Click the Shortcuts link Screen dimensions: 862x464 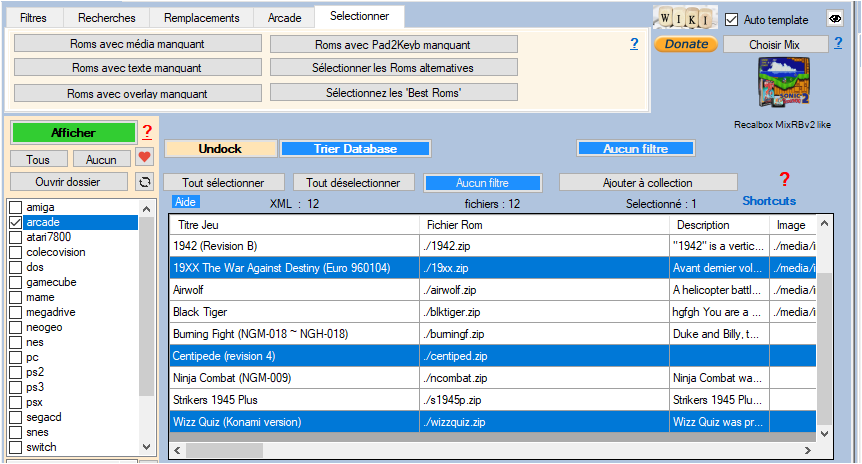pyautogui.click(x=769, y=201)
